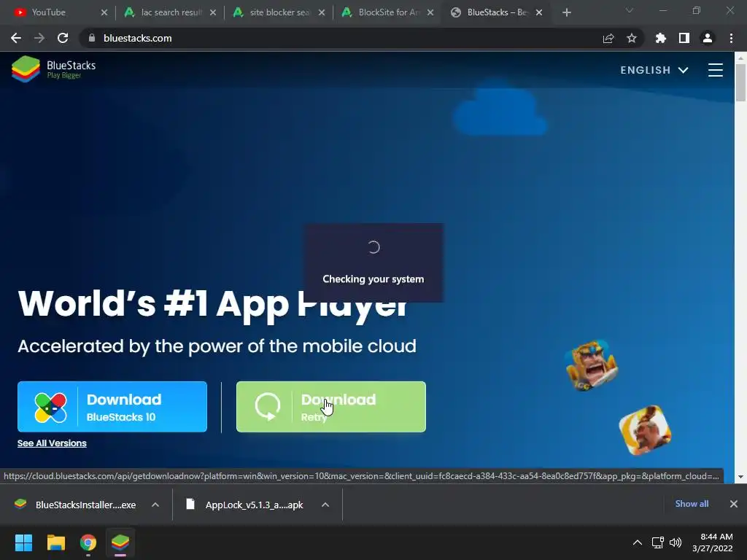Image resolution: width=747 pixels, height=560 pixels.
Task: Click the scrollbar down arrow
Action: [x=740, y=477]
